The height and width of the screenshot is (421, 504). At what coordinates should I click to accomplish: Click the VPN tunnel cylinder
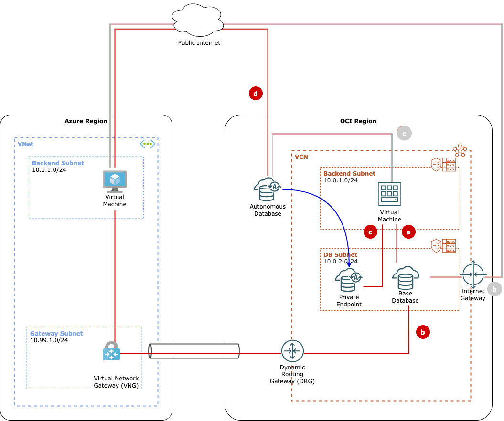(194, 351)
